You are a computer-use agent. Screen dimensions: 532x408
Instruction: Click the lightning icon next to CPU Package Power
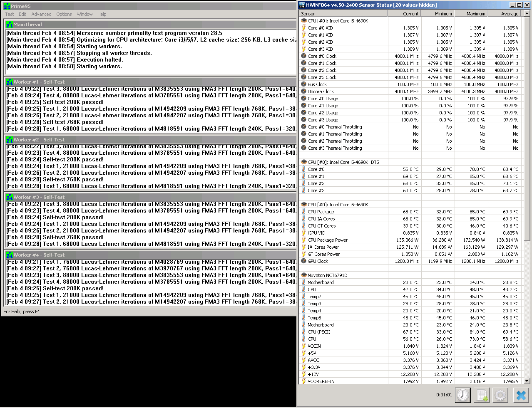(304, 240)
